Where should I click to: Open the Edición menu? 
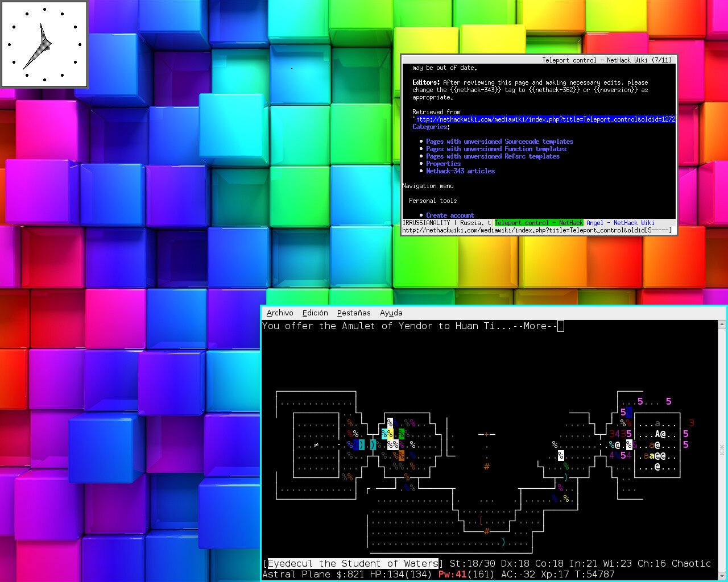pyautogui.click(x=315, y=313)
